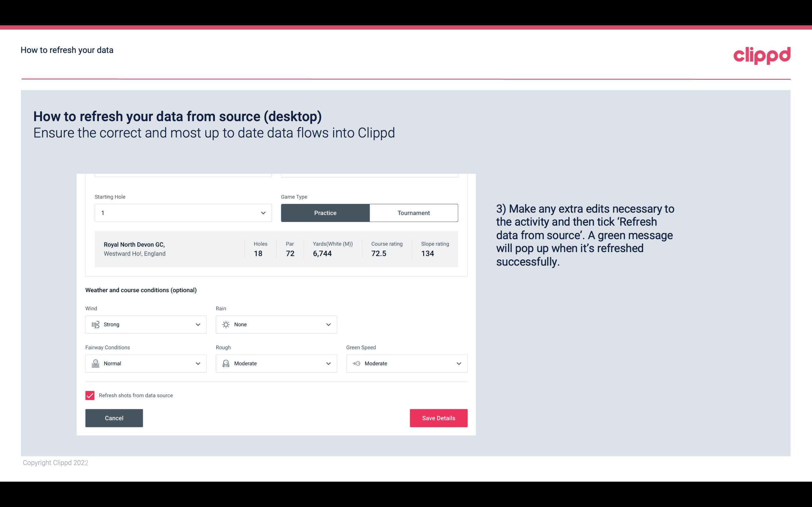This screenshot has height=507, width=812.
Task: Click the starting hole dropdown arrow icon
Action: point(263,213)
